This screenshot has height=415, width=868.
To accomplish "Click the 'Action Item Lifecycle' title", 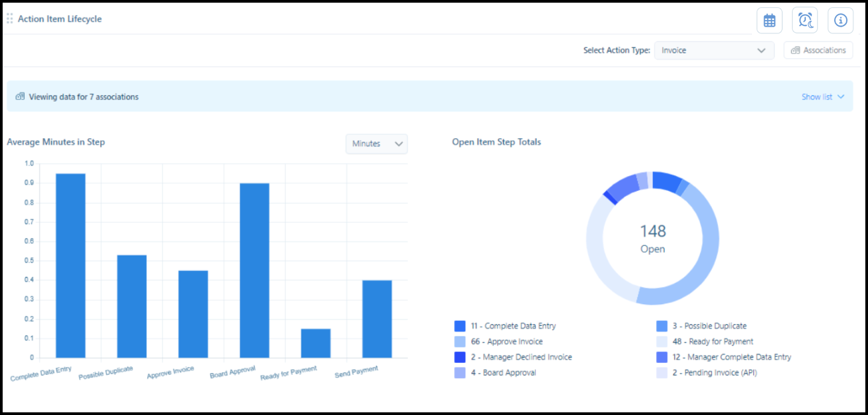I will click(x=60, y=19).
